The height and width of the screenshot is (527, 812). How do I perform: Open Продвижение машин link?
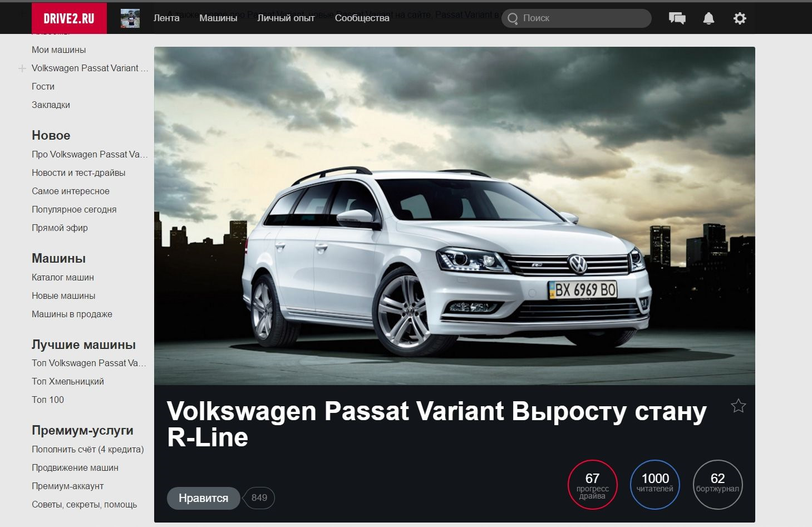75,467
